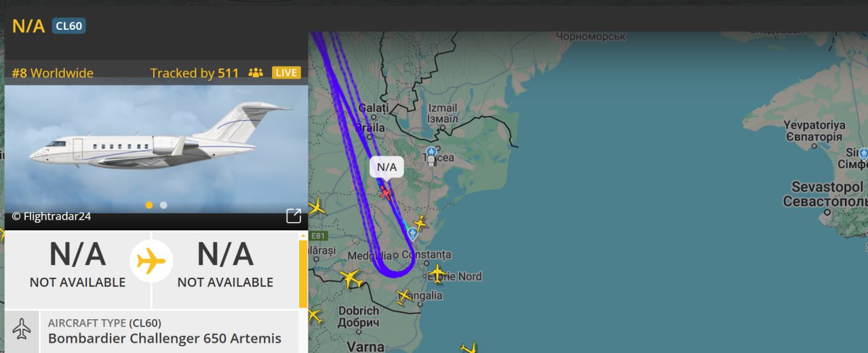Click the blue airport pin near Tulcea
The image size is (868, 353).
(x=431, y=152)
